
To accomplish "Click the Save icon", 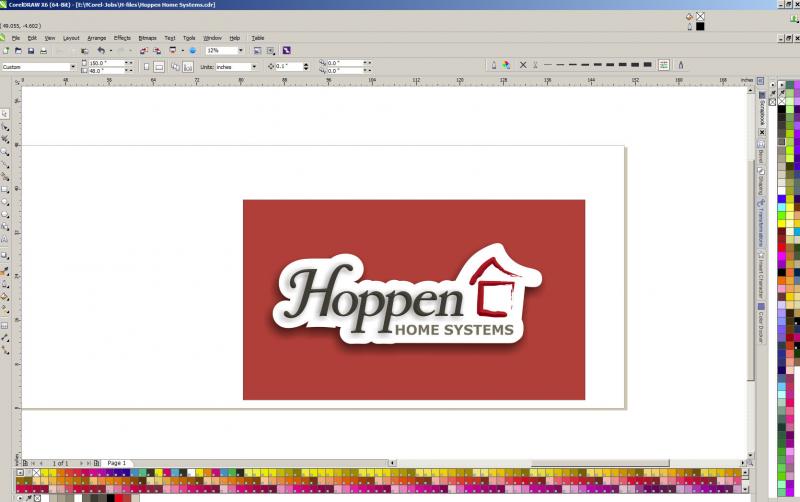I will (31, 51).
